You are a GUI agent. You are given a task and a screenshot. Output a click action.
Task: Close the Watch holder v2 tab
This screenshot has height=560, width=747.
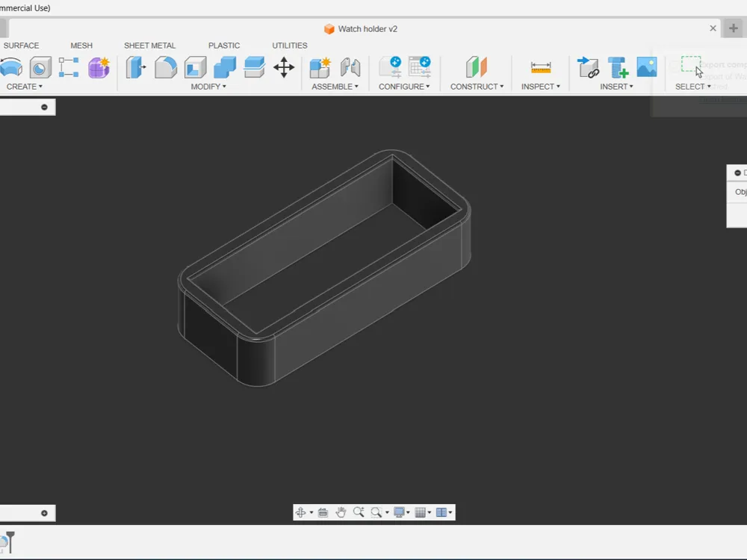713,28
